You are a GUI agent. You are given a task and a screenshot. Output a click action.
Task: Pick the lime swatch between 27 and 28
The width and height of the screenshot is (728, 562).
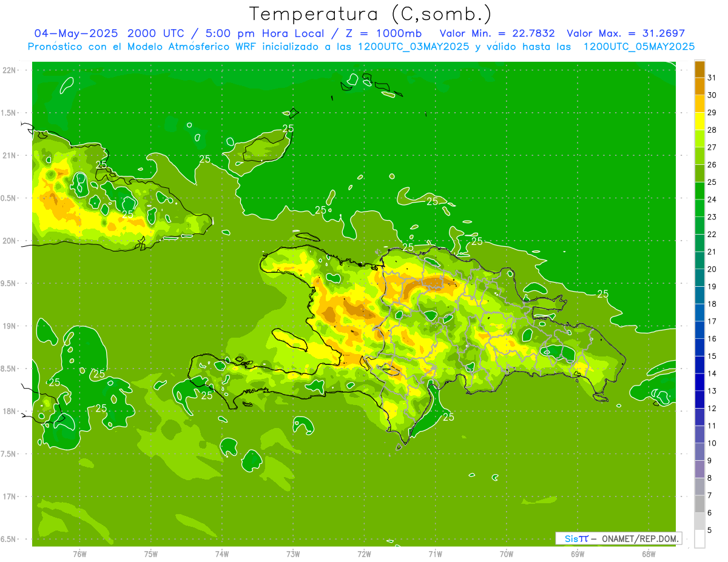pyautogui.click(x=700, y=139)
